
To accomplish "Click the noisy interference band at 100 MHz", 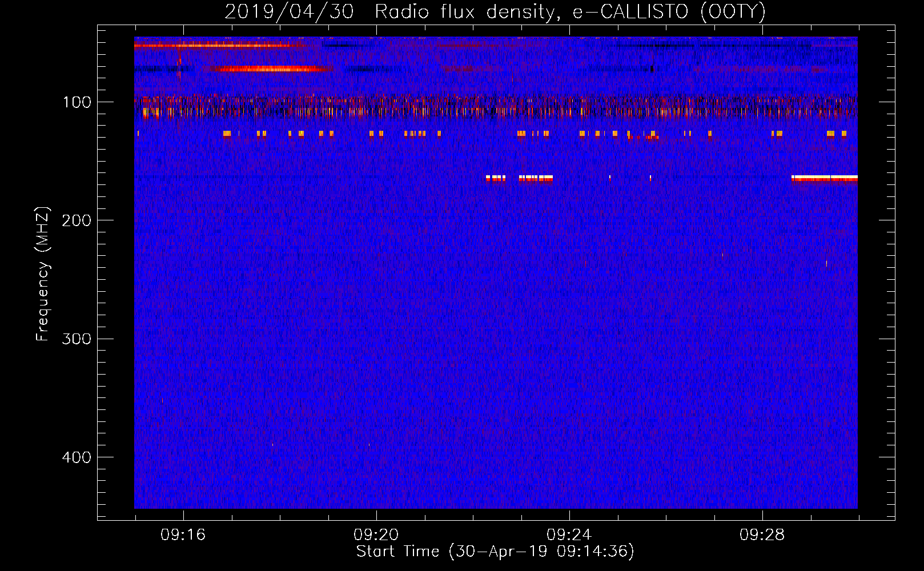I will coord(496,106).
